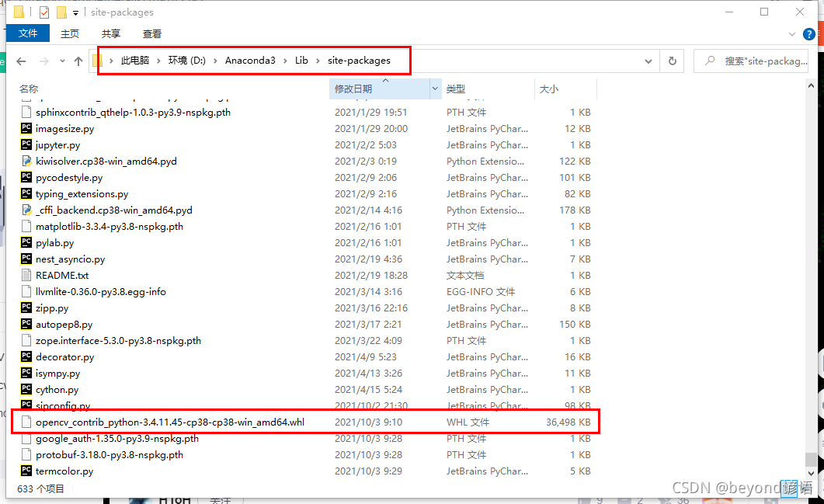Click the vertical scrollbar up arrow

click(811, 85)
